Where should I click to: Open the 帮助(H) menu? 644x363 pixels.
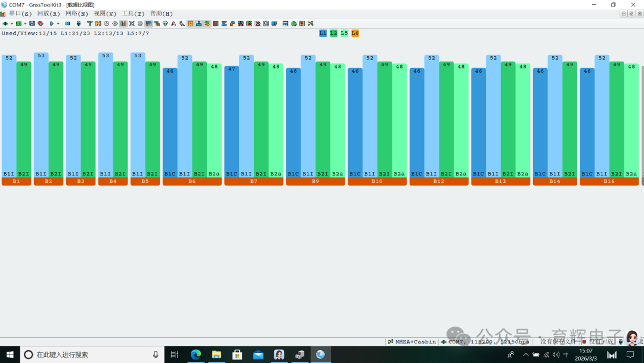pyautogui.click(x=162, y=14)
